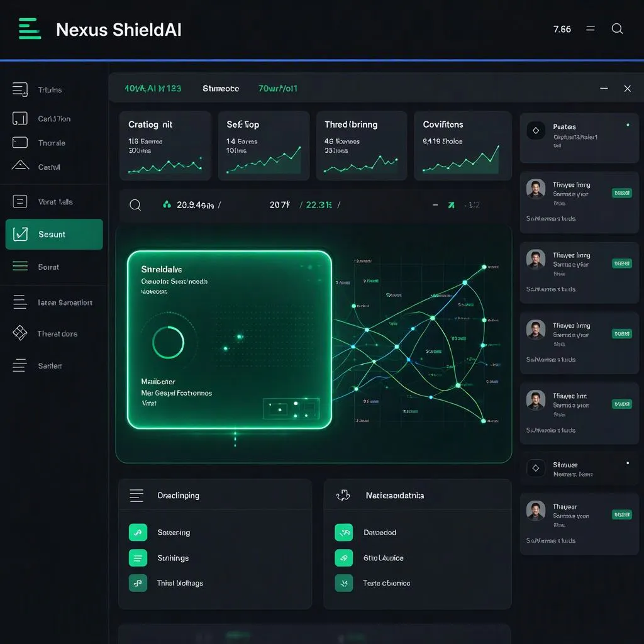Screen dimensions: 644x644
Task: Open the Suniings entry
Action: (174, 558)
